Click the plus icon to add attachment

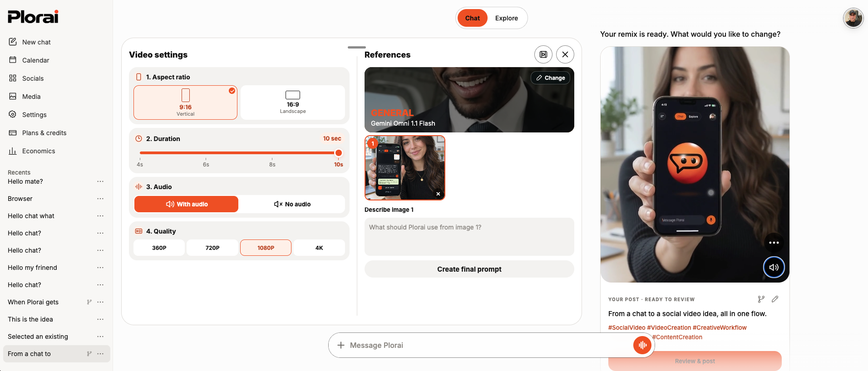(x=341, y=345)
